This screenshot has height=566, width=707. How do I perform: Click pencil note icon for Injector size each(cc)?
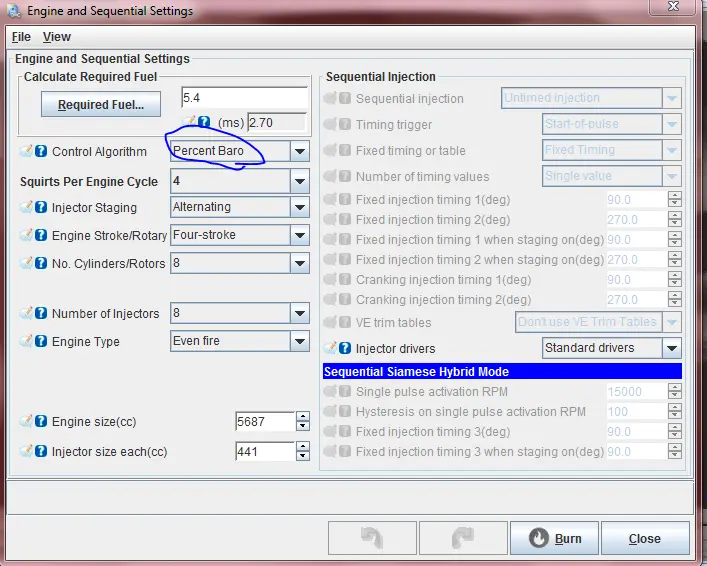click(26, 451)
